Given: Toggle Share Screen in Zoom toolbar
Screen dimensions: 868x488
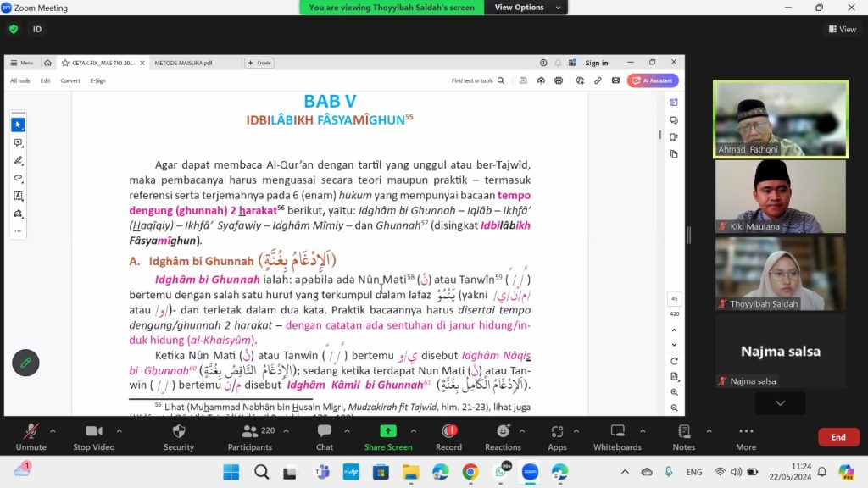Looking at the screenshot, I should tap(388, 437).
